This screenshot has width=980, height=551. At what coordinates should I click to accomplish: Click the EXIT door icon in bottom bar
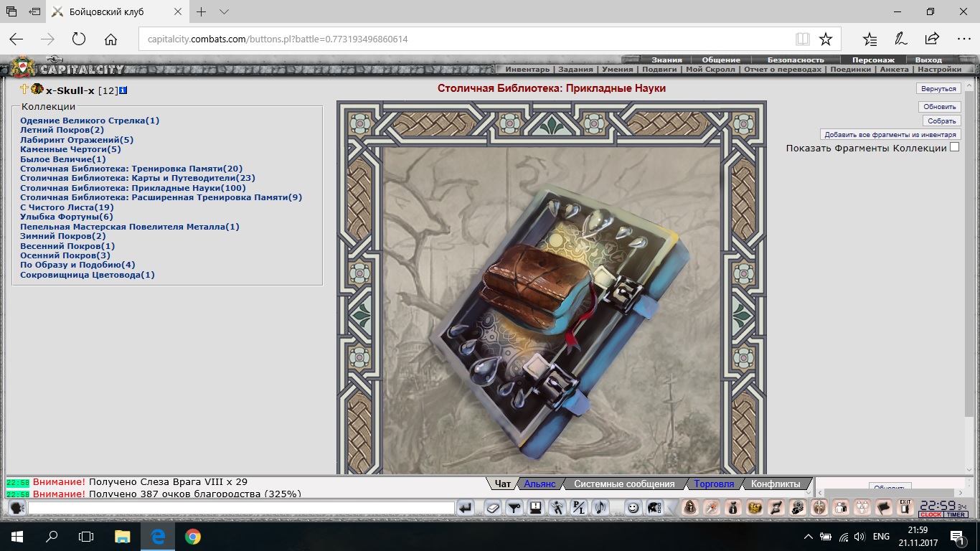pyautogui.click(x=905, y=508)
